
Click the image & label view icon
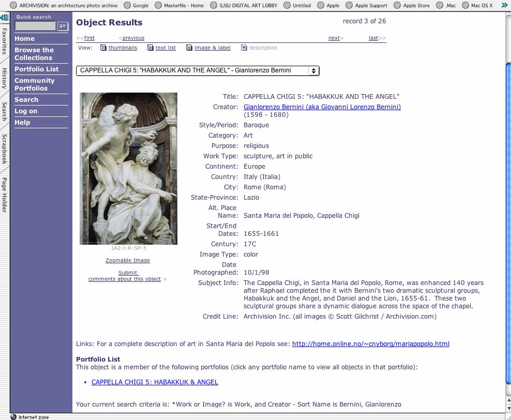tap(189, 48)
